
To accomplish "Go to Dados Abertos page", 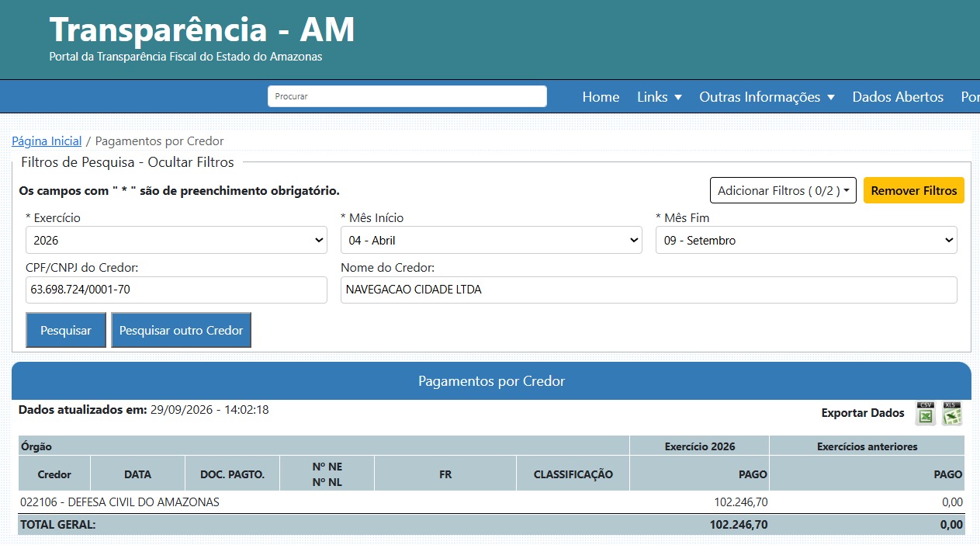I will 898,97.
